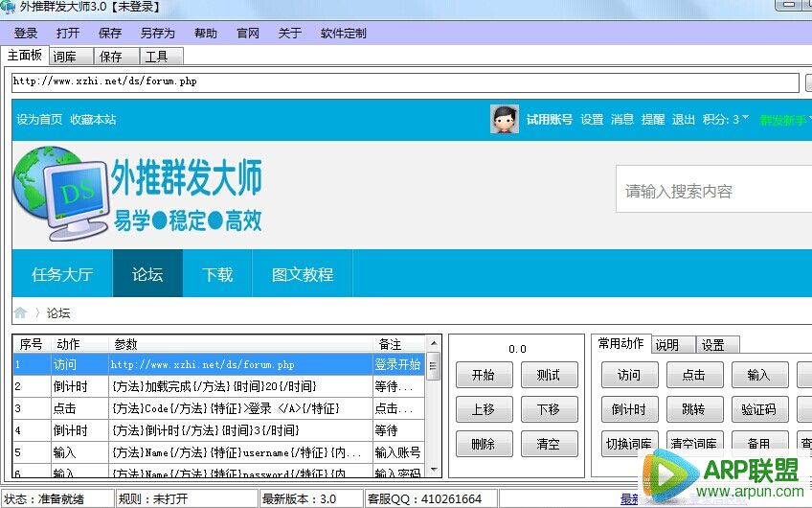The image size is (812, 508).
Task: Add a 点击 action button
Action: tap(694, 375)
